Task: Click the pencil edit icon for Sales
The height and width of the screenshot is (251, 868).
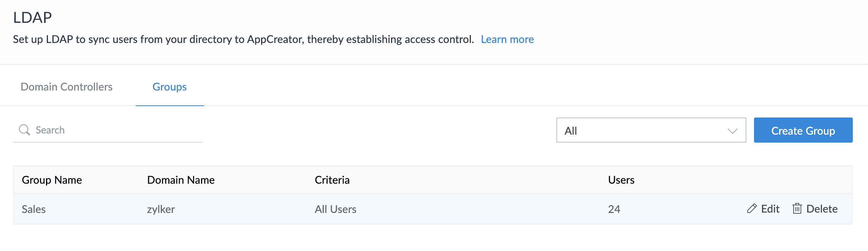Action: 751,208
